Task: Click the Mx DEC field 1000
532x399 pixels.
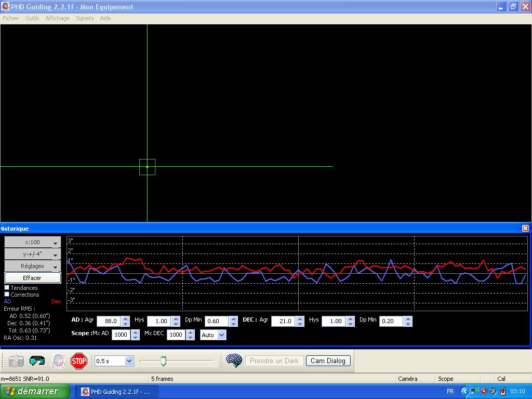Action: 176,335
